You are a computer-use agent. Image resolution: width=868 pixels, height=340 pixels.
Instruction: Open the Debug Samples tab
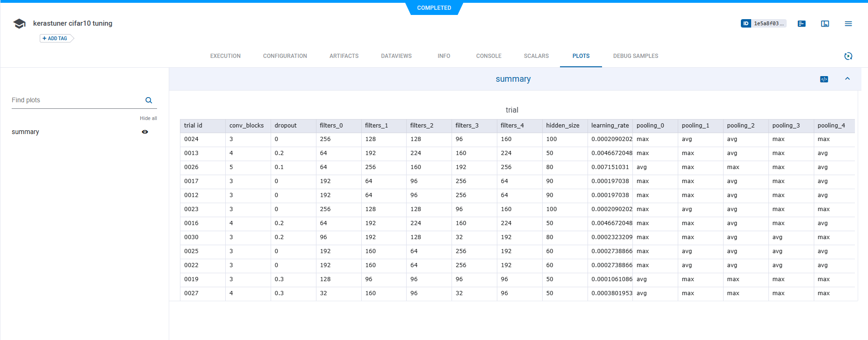tap(635, 56)
